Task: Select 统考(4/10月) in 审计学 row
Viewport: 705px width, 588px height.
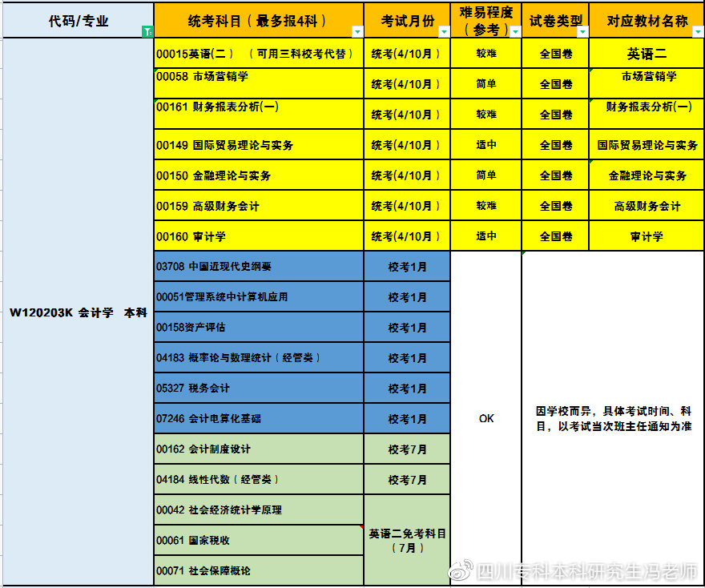Action: point(407,236)
